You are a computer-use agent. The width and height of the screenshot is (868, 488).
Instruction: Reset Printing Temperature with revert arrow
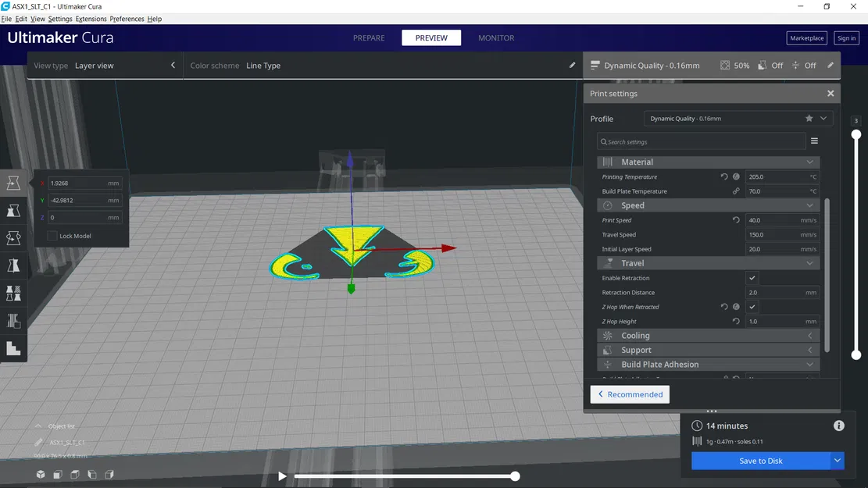pos(724,176)
